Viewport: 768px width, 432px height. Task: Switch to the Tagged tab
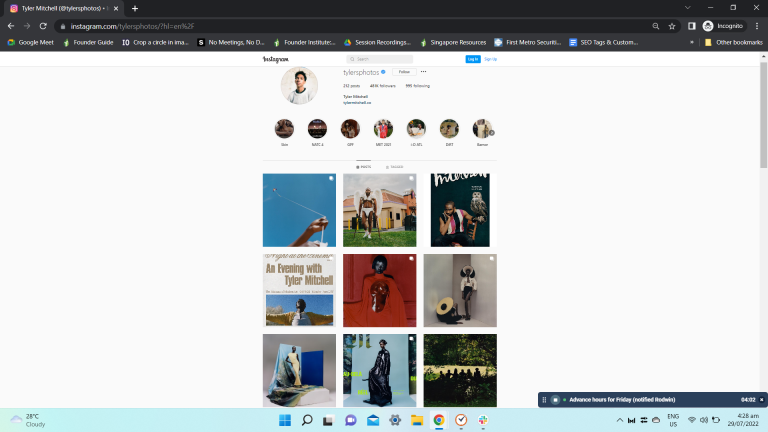[395, 167]
